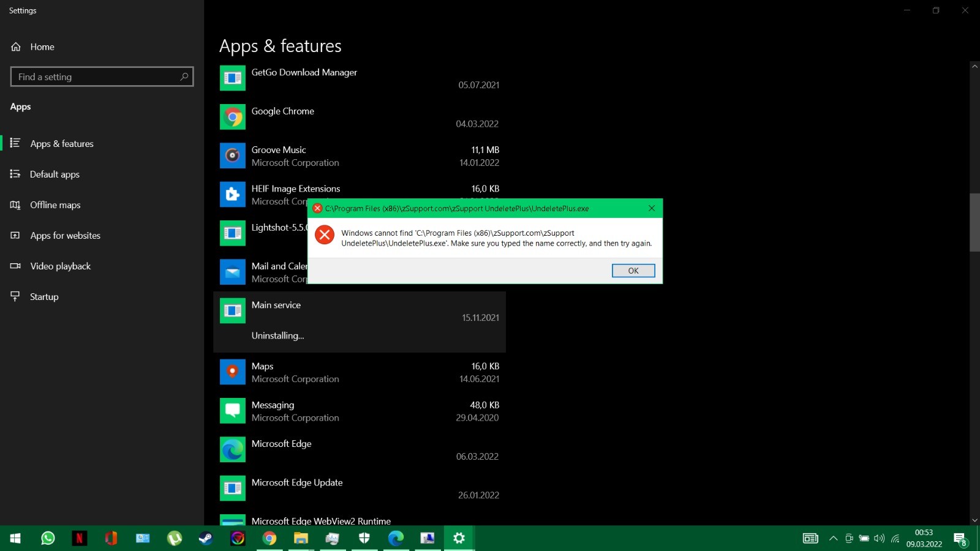Select the Groove Music app icon
Image resolution: width=980 pixels, height=551 pixels.
[233, 156]
